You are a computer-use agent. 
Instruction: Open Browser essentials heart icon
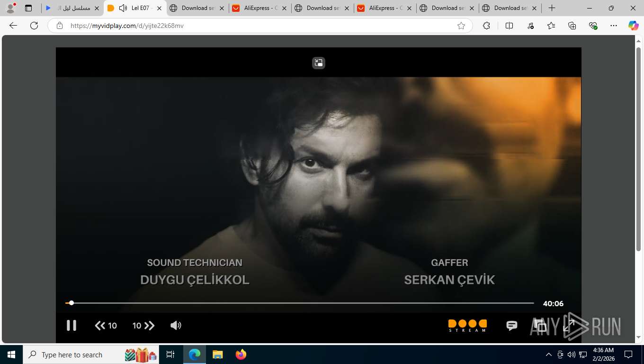point(593,26)
